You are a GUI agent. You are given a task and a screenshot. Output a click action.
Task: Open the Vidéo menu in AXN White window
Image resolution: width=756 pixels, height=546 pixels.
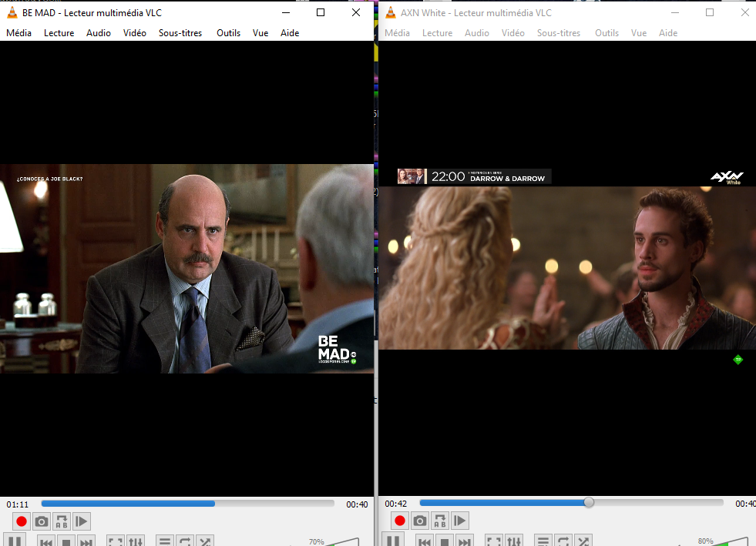(513, 33)
